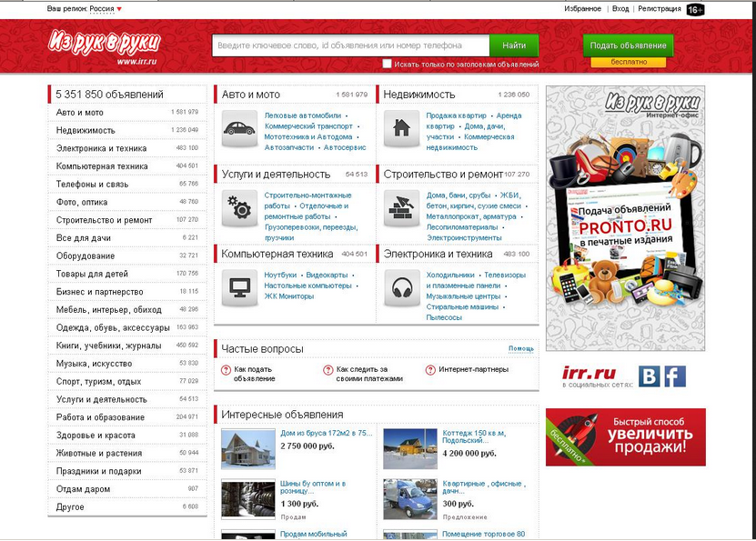Open the VKontakte social network icon
The height and width of the screenshot is (541, 756).
[x=650, y=376]
